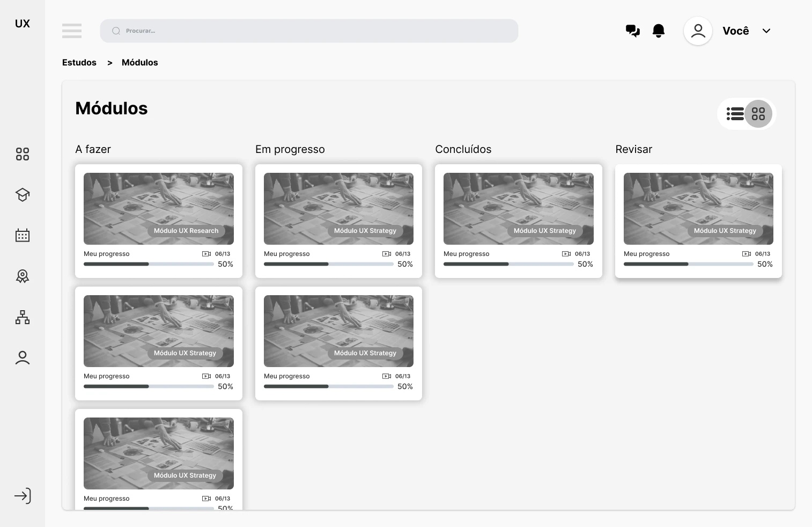This screenshot has height=527, width=812.
Task: Click the user avatar icon
Action: [x=698, y=31]
